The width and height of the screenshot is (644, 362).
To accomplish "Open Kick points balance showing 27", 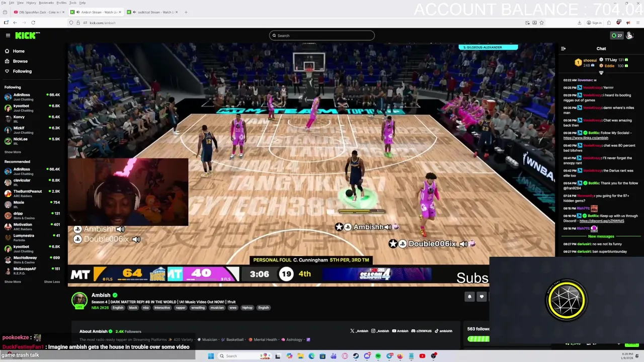I will point(617,35).
